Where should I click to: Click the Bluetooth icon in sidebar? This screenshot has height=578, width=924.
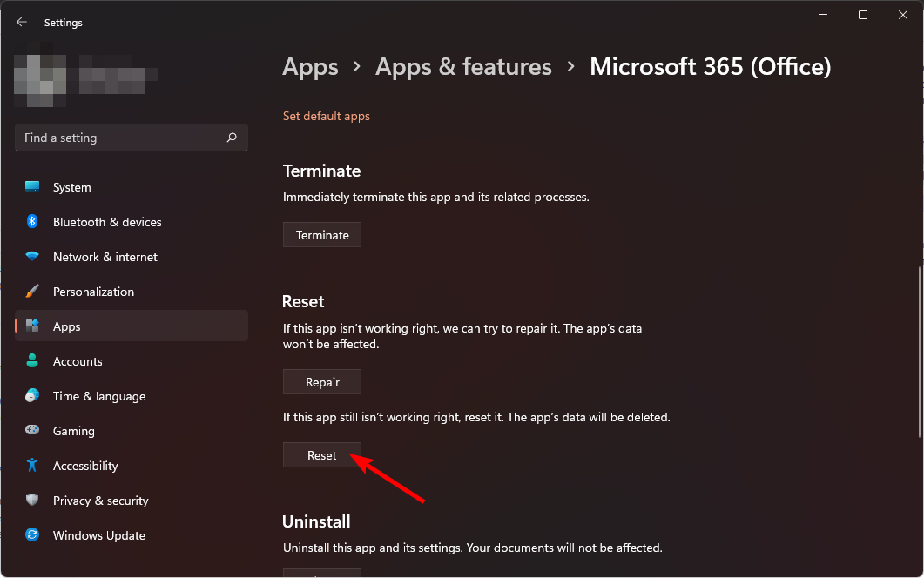tap(32, 221)
